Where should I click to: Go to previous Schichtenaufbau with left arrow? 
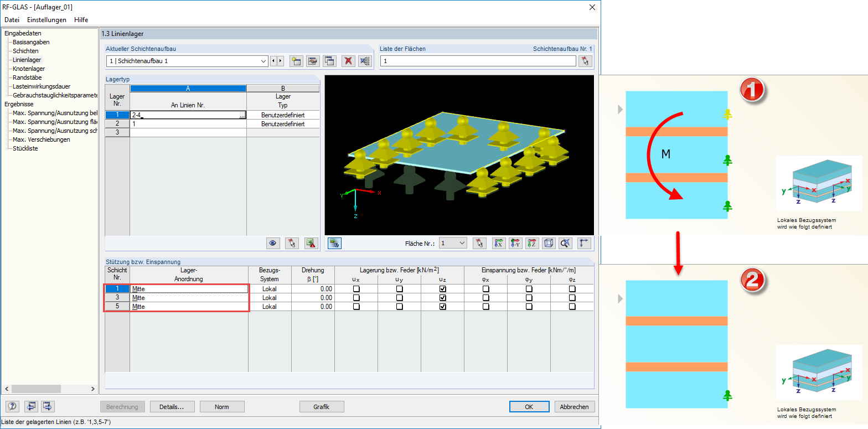[x=273, y=61]
